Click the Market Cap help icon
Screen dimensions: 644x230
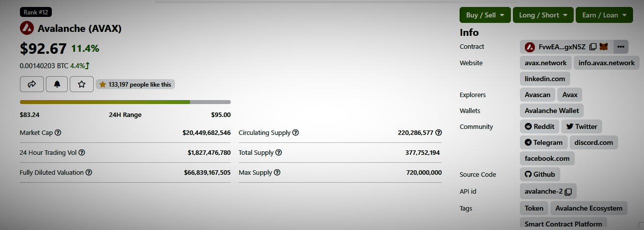pos(58,133)
